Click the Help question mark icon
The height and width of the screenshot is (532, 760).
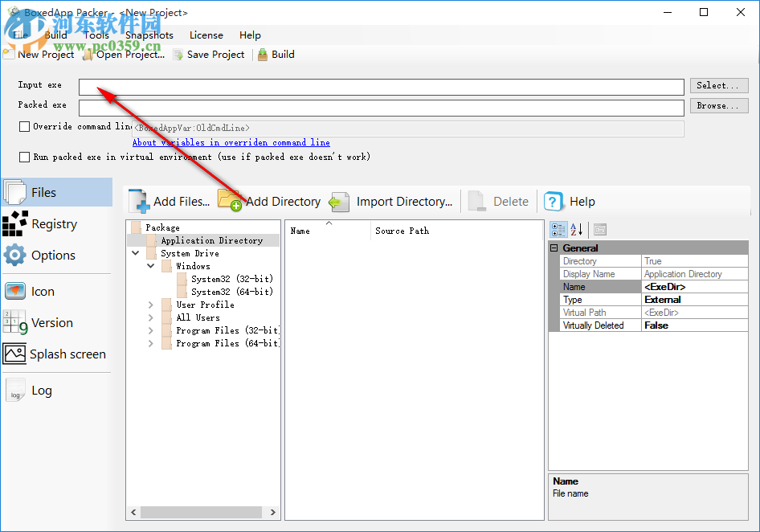(x=553, y=201)
